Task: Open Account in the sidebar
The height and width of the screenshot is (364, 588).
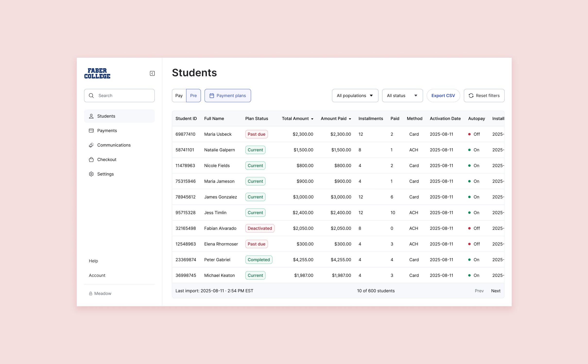Action: point(97,275)
